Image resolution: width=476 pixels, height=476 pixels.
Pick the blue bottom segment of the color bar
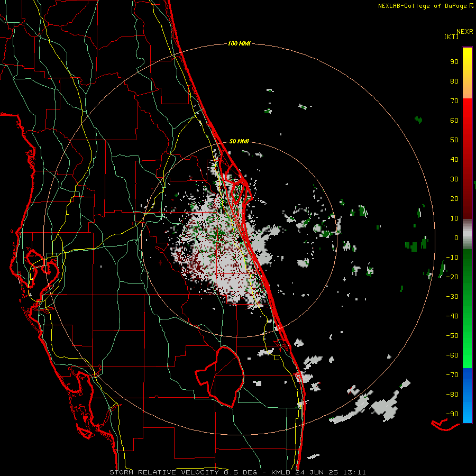[x=467, y=395]
